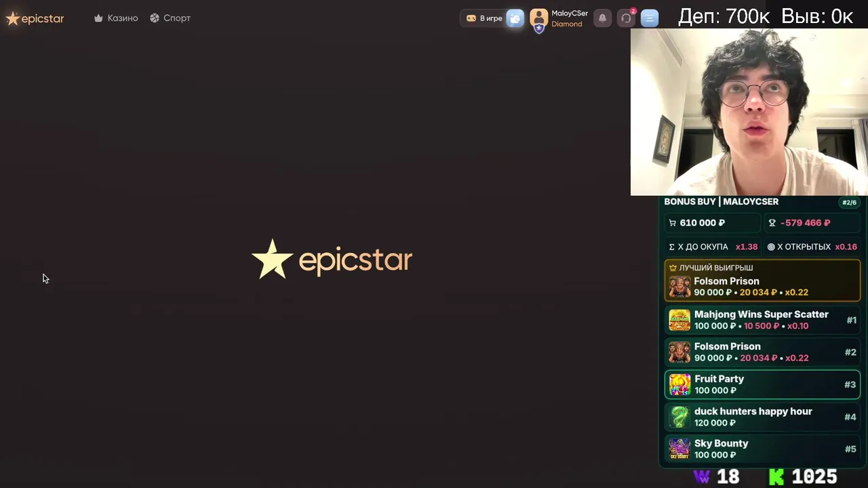Click the streamer webcam feed
This screenshot has height=488, width=868.
coord(749,112)
